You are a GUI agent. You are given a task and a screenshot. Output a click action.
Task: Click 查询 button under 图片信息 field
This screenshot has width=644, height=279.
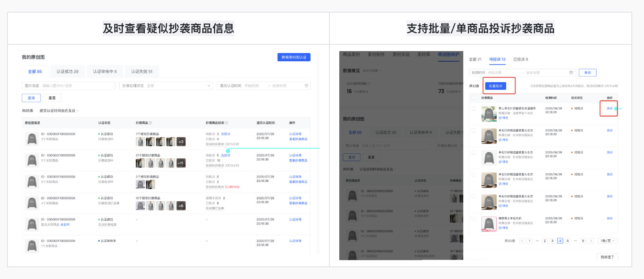(31, 98)
